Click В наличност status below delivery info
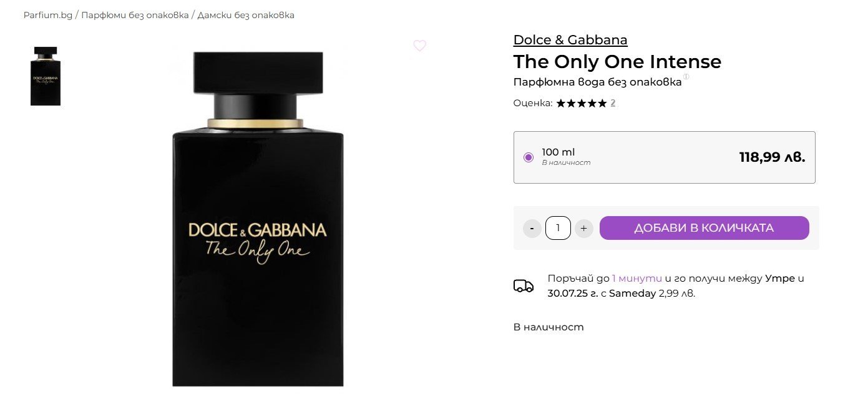 548,327
